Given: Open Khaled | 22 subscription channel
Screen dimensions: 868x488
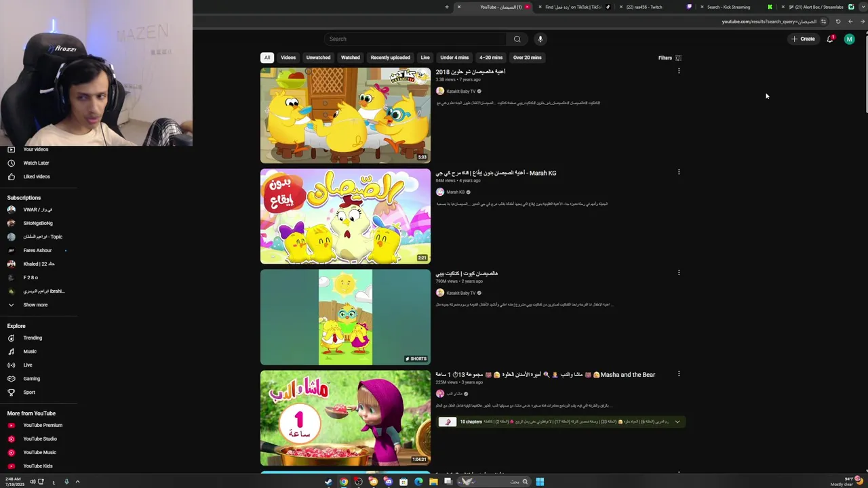Looking at the screenshot, I should 39,264.
